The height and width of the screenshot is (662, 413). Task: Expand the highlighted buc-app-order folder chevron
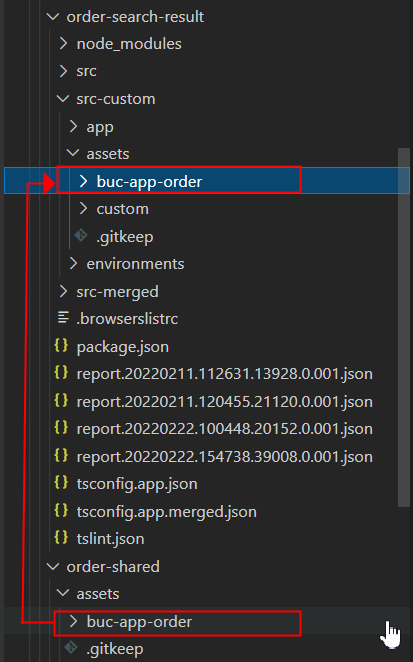84,181
